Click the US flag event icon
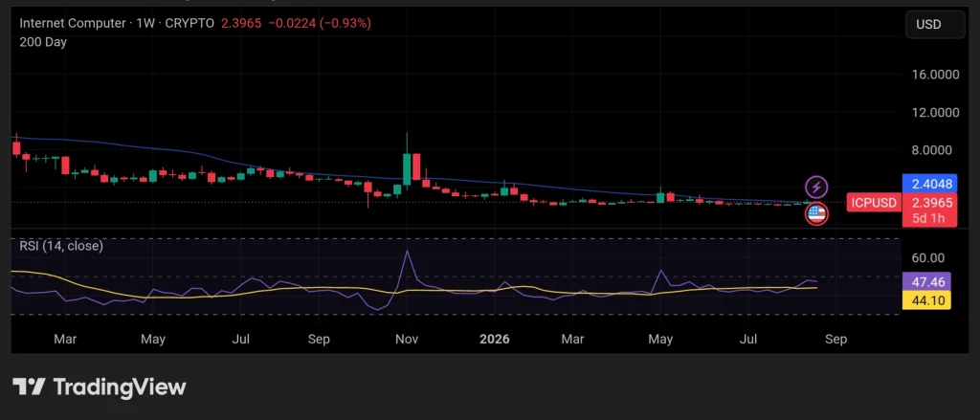 pyautogui.click(x=816, y=214)
